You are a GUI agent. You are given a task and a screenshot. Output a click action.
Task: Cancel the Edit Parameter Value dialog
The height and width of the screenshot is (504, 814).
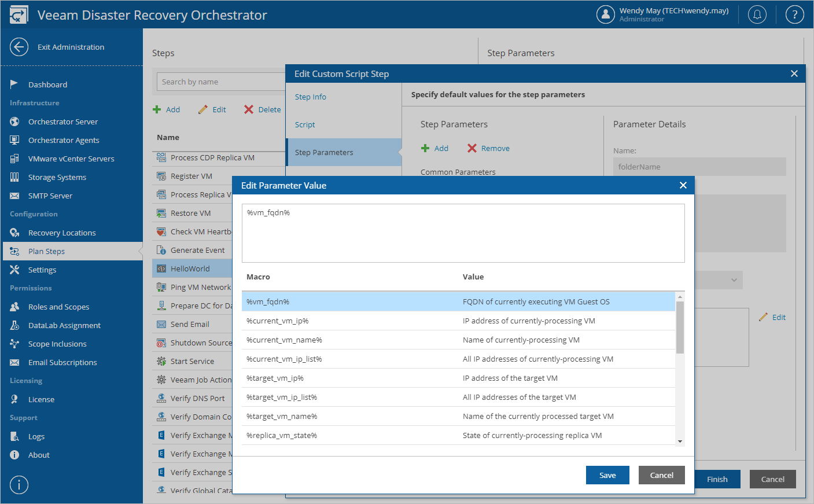coord(662,475)
